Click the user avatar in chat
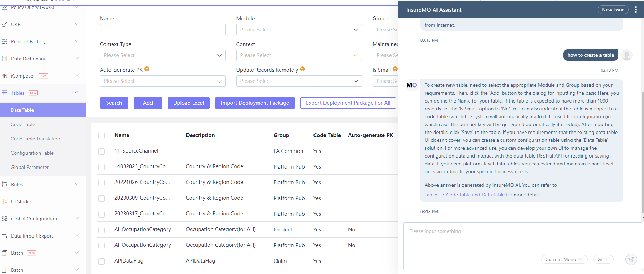The image size is (644, 274). pos(627,55)
